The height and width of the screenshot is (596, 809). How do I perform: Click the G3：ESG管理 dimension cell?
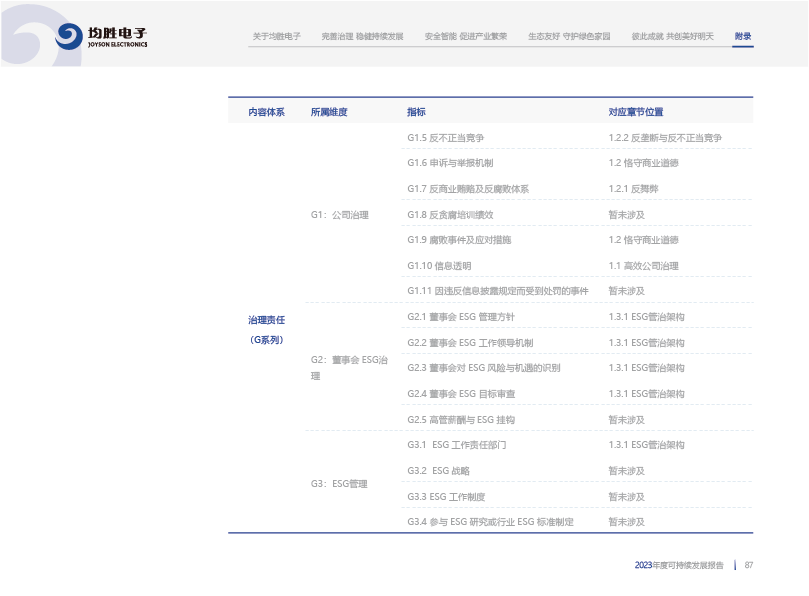tap(339, 484)
